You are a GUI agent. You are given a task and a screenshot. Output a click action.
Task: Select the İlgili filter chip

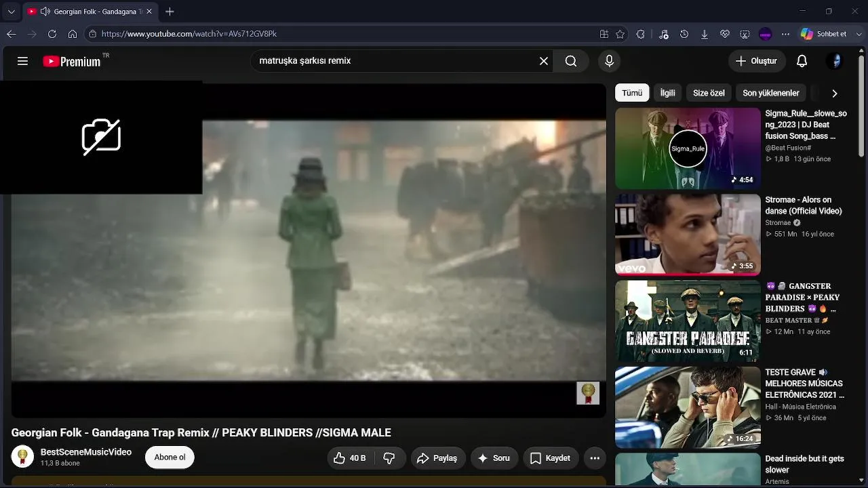point(667,93)
